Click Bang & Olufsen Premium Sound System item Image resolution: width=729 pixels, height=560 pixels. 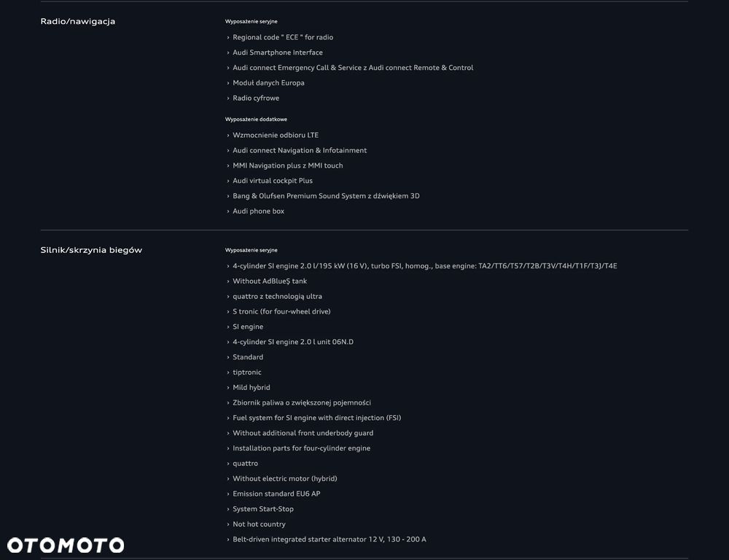coord(326,196)
